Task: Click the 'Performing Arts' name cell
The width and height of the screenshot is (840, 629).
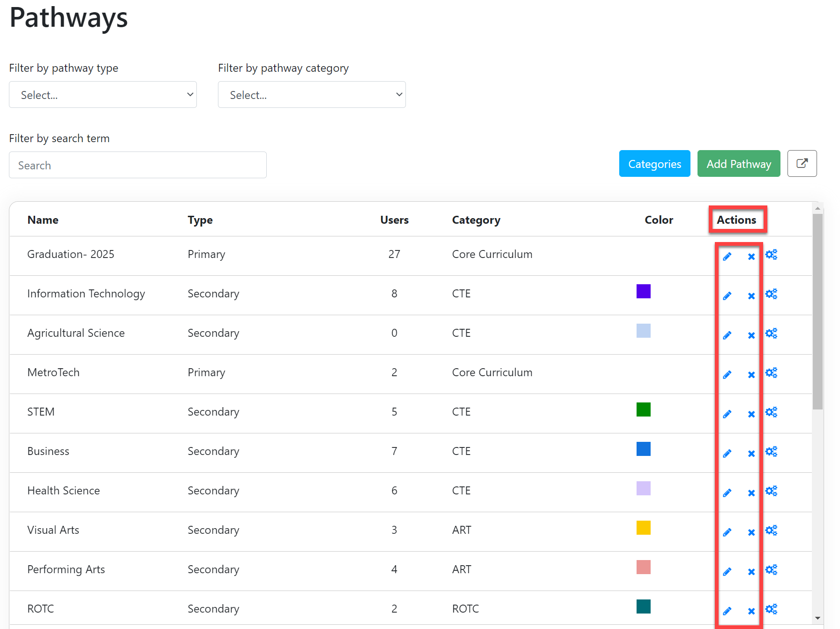Action: pyautogui.click(x=66, y=569)
